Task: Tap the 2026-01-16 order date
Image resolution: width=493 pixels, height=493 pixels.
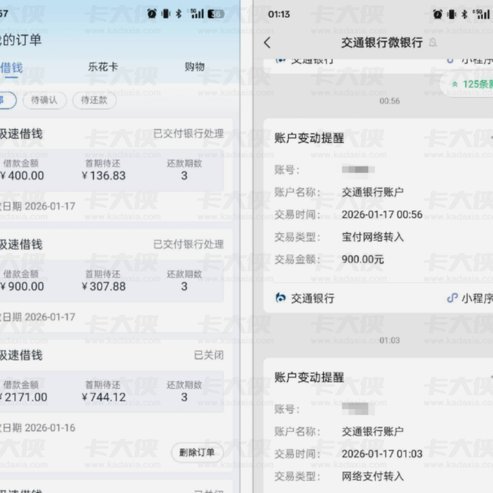Action: click(x=50, y=428)
